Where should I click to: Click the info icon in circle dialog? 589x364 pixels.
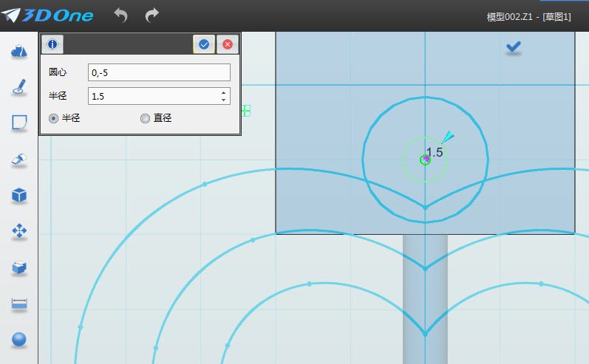[x=52, y=44]
